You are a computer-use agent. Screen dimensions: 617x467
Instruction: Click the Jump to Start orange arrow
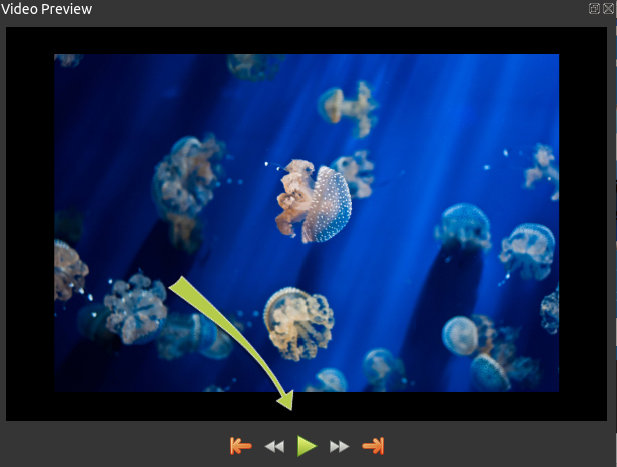click(x=240, y=446)
